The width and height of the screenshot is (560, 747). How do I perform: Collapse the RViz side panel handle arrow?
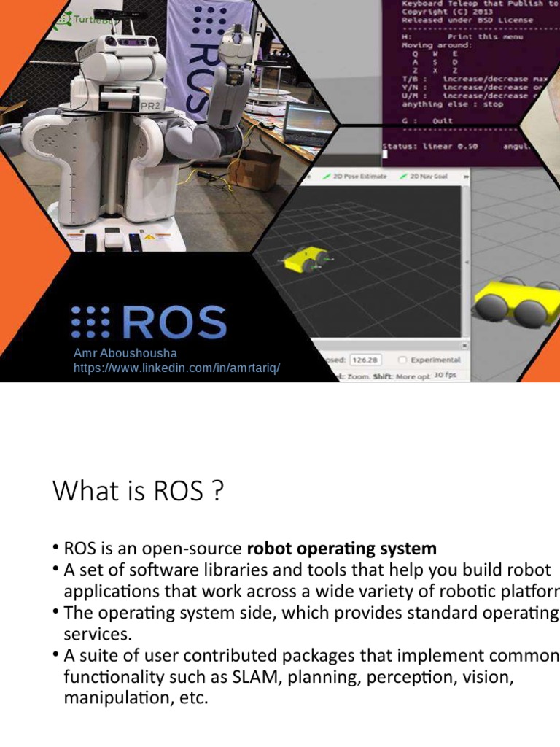466,262
